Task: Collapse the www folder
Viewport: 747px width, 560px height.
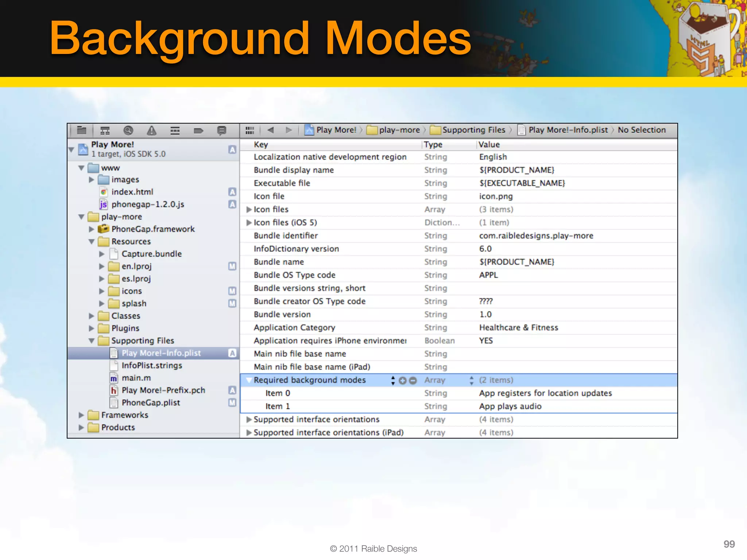Action: point(81,168)
